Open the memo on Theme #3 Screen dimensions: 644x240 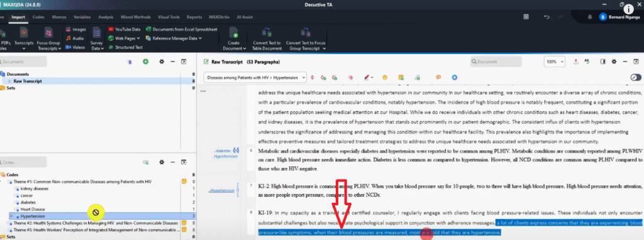tap(184, 230)
